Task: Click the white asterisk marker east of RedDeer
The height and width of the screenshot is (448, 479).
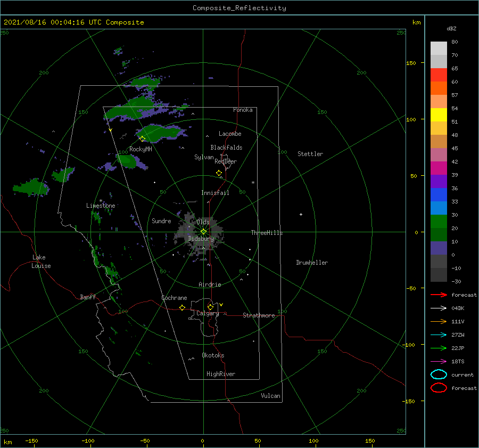Action: click(253, 183)
